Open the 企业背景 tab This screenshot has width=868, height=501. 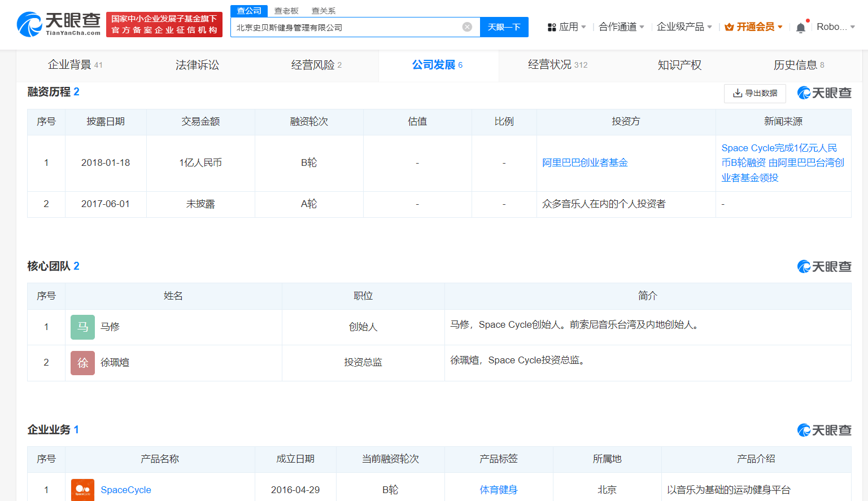point(75,65)
